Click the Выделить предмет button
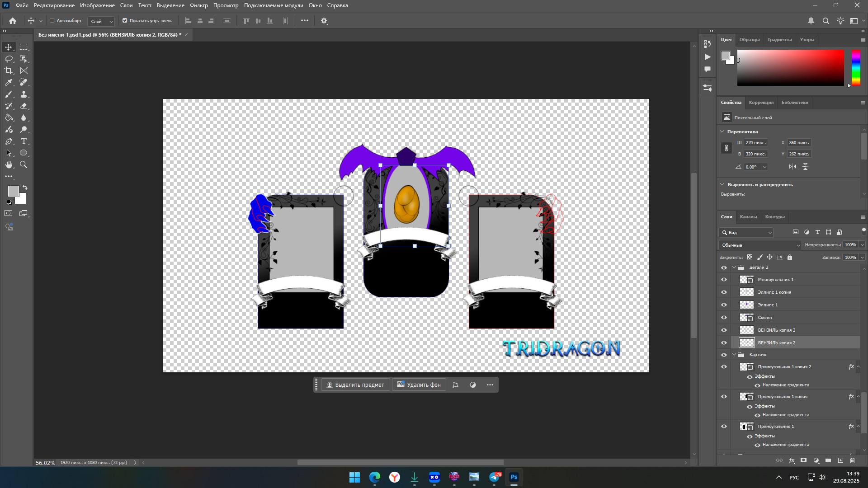This screenshot has height=488, width=868. point(355,385)
